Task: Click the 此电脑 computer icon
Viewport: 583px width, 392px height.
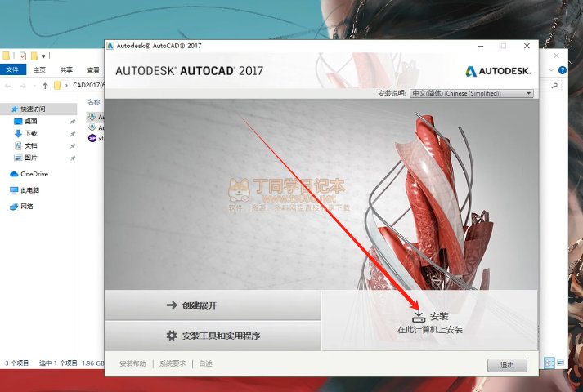Action: point(14,190)
